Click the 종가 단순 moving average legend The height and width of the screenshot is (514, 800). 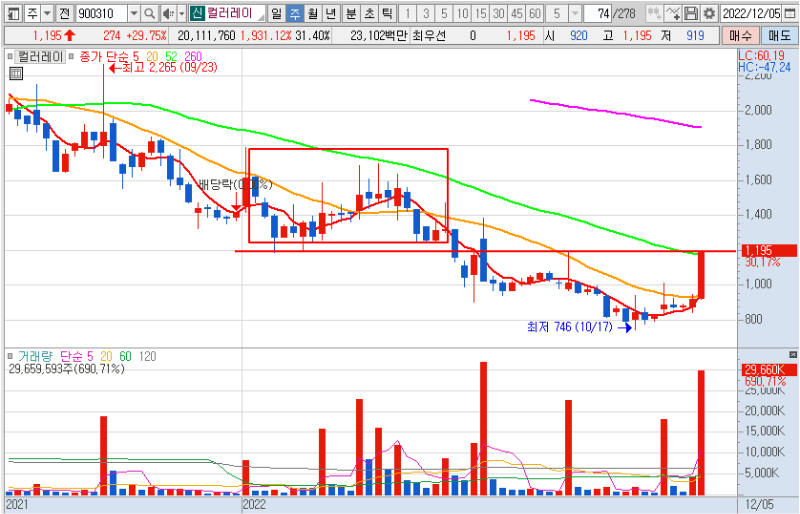coord(103,57)
